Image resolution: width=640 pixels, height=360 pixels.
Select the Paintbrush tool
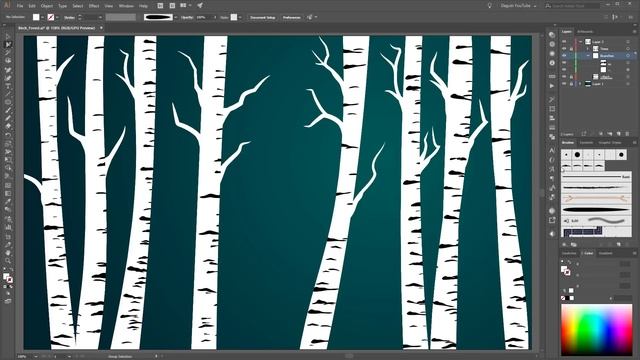pyautogui.click(x=8, y=110)
